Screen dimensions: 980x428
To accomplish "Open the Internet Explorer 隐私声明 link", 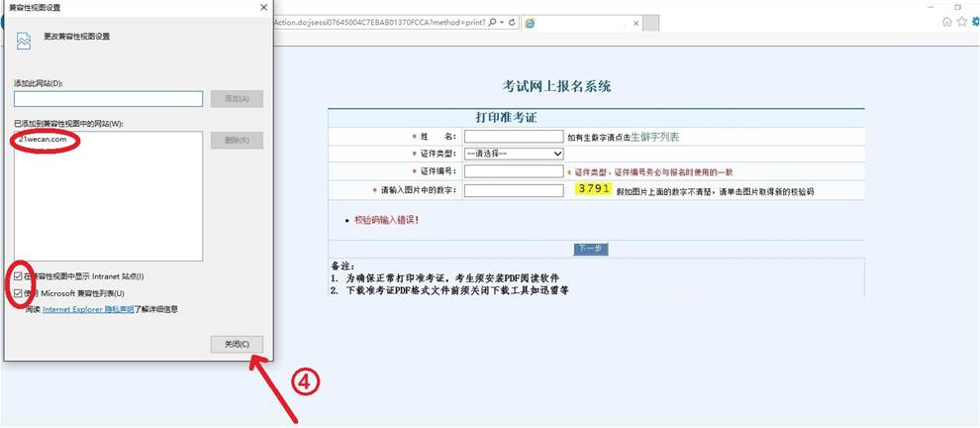I will tap(88, 309).
